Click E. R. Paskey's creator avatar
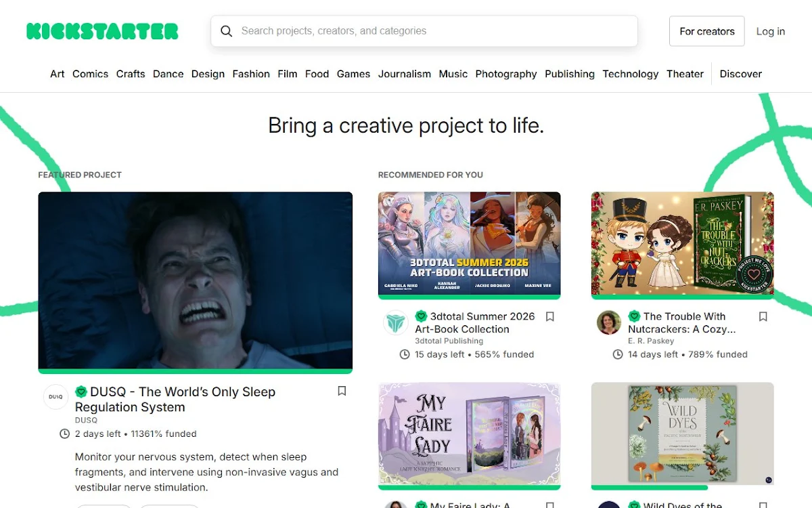 click(x=609, y=322)
